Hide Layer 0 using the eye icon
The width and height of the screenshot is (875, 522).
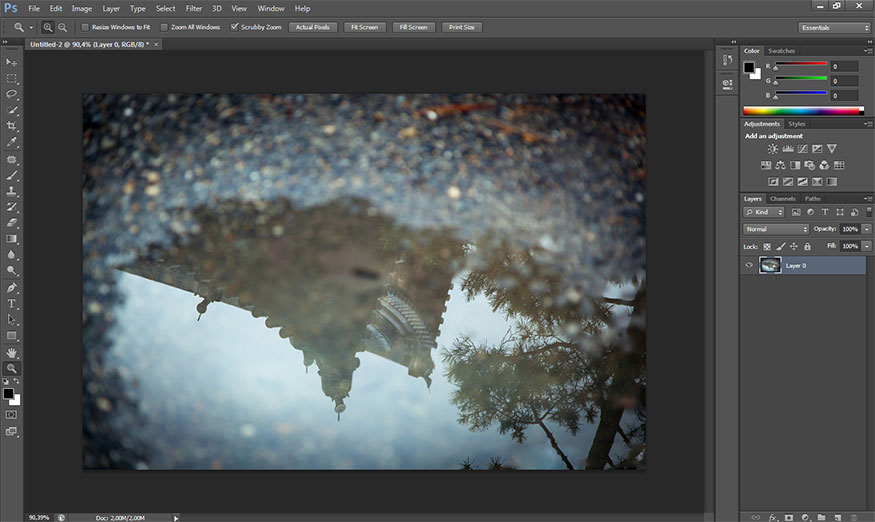[x=748, y=265]
